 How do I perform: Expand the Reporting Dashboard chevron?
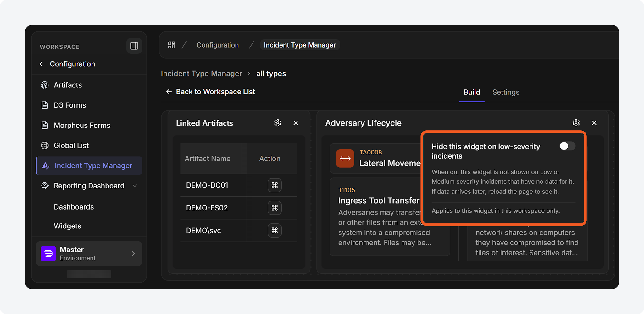pyautogui.click(x=135, y=186)
